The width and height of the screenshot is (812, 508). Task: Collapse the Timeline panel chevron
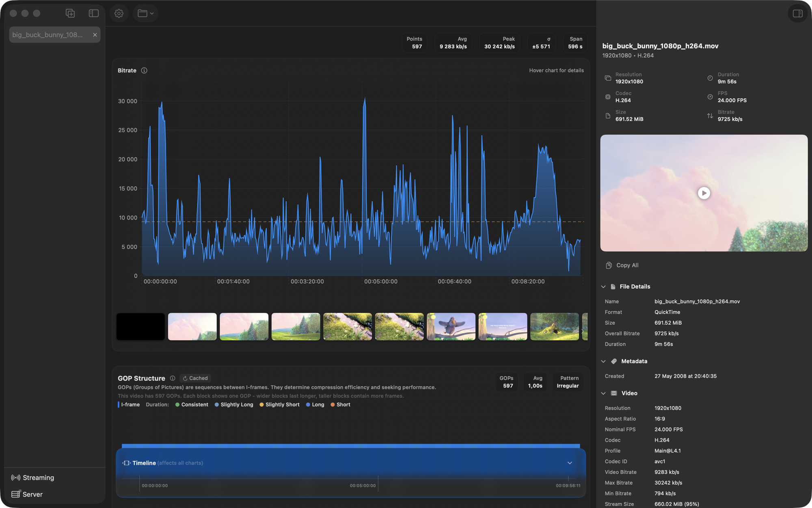click(x=570, y=463)
